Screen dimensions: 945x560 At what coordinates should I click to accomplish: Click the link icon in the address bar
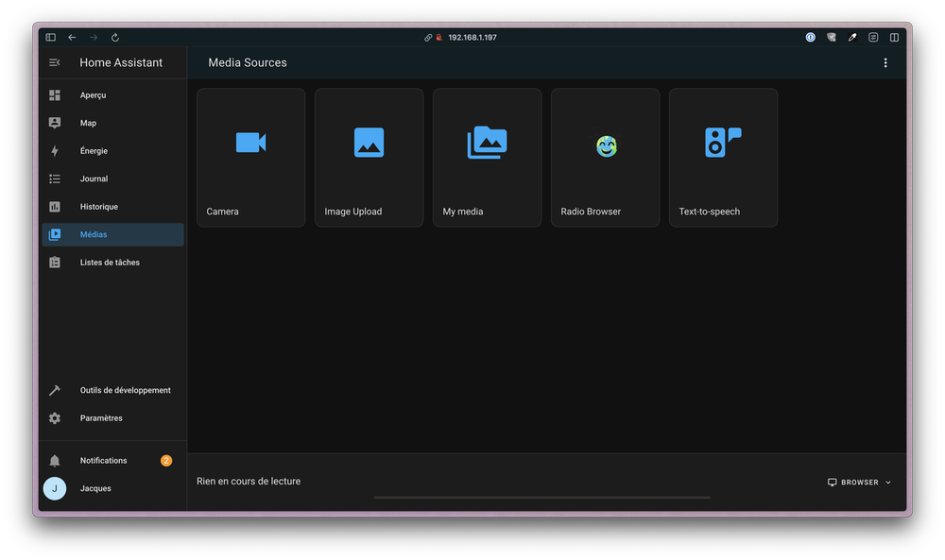428,38
